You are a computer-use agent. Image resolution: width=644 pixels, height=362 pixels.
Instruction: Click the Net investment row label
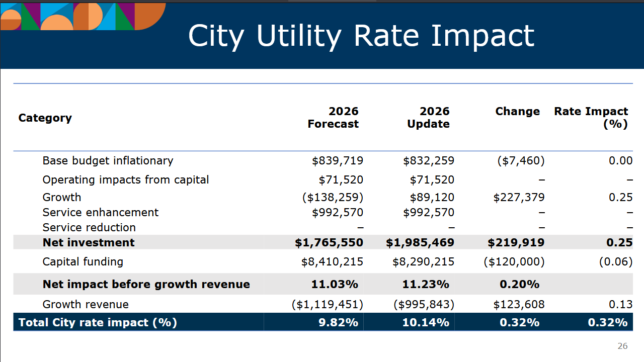89,243
